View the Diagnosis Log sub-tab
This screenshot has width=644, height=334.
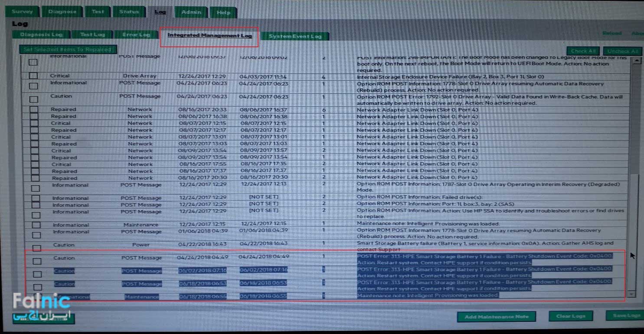coord(41,35)
